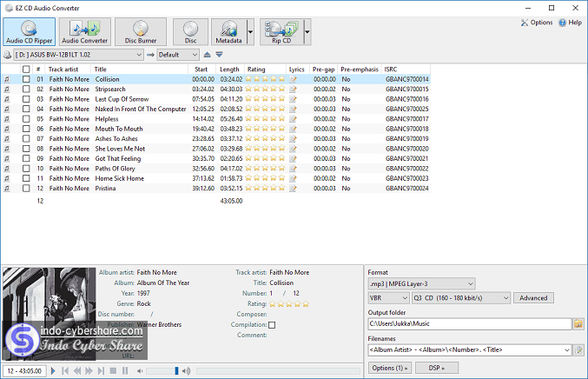588x379 pixels.
Task: Check the box for Mouth To Mouth
Action: (26, 129)
